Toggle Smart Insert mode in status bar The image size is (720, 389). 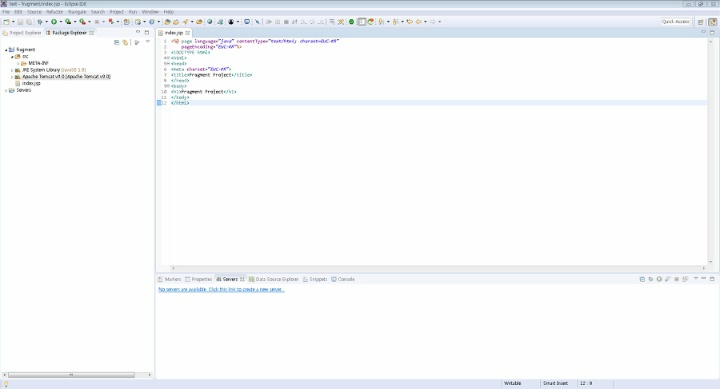(555, 383)
